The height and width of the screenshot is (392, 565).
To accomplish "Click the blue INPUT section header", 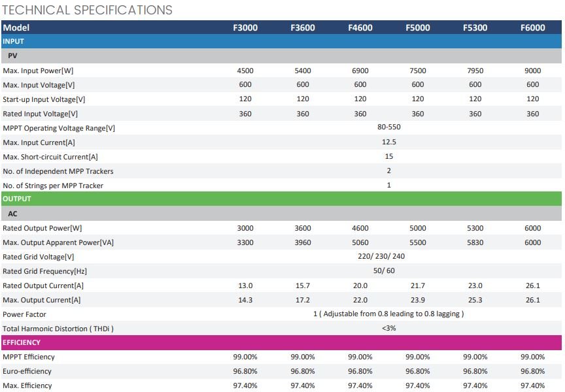I will pyautogui.click(x=14, y=41).
